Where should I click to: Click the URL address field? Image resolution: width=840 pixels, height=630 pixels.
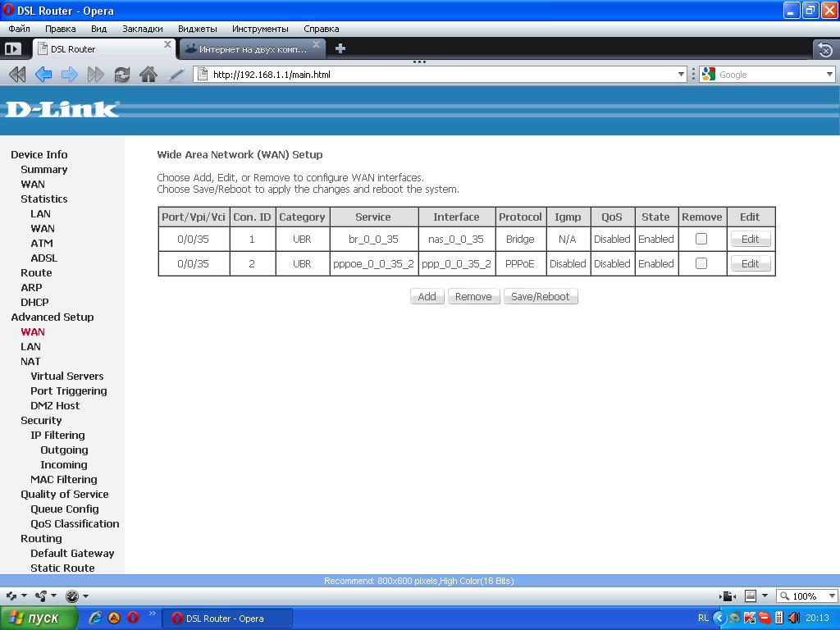pos(440,75)
